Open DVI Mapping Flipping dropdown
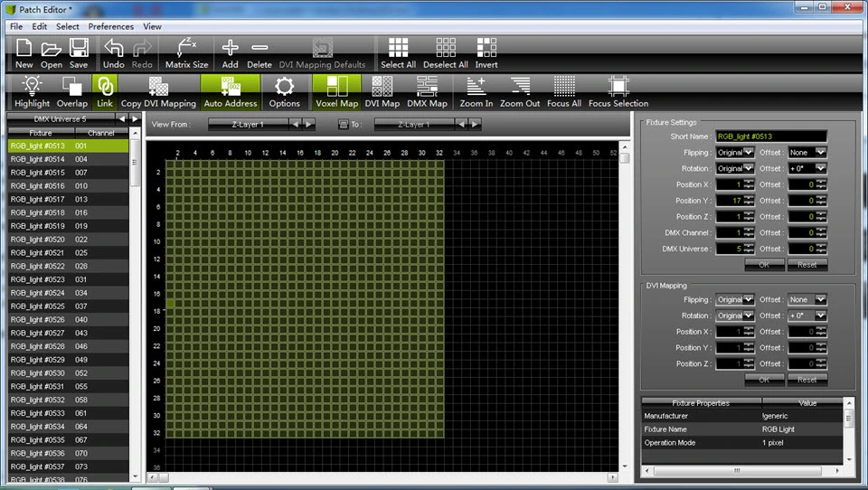Image resolution: width=868 pixels, height=490 pixels. point(734,299)
